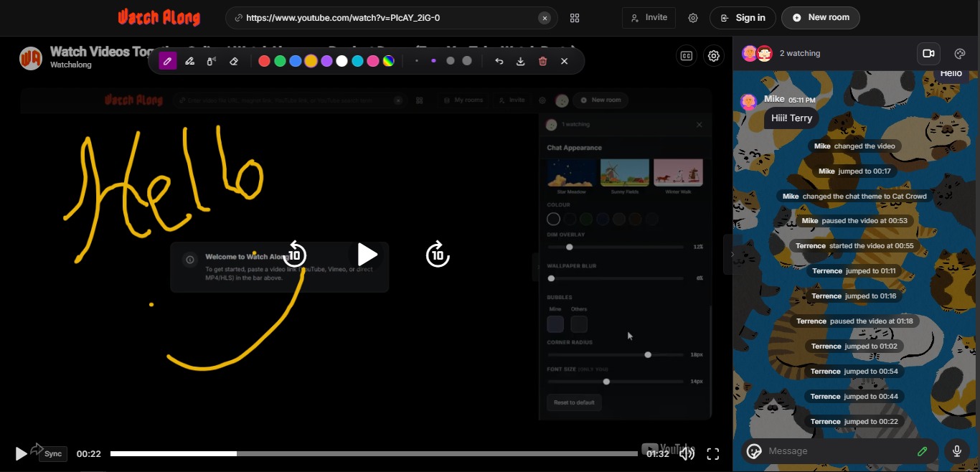The image size is (980, 472).
Task: Click the play icon in bottom bar
Action: [21, 453]
